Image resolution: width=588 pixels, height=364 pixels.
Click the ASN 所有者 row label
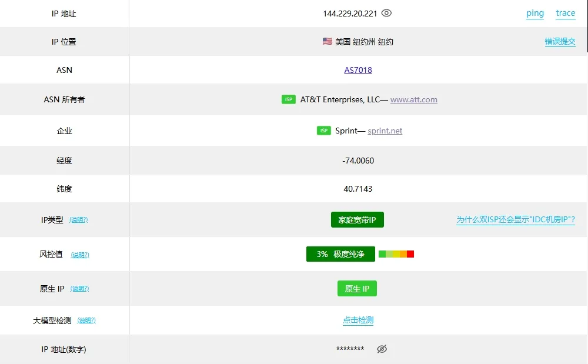click(64, 100)
